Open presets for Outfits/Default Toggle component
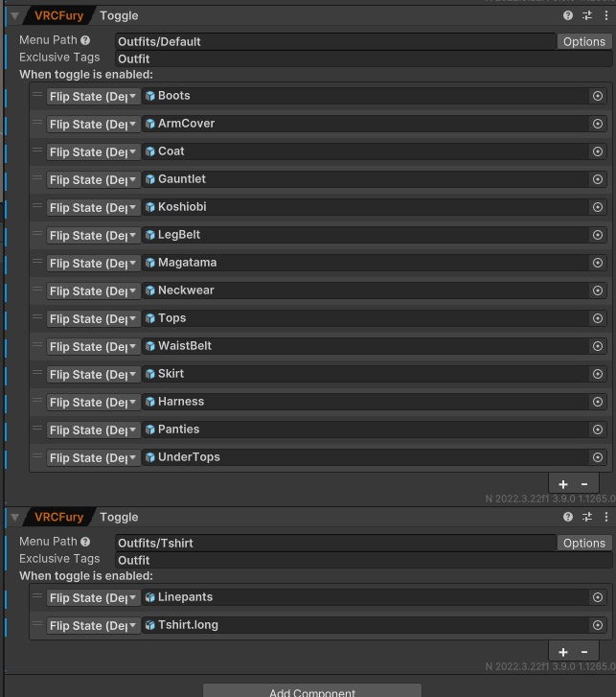 coord(587,15)
